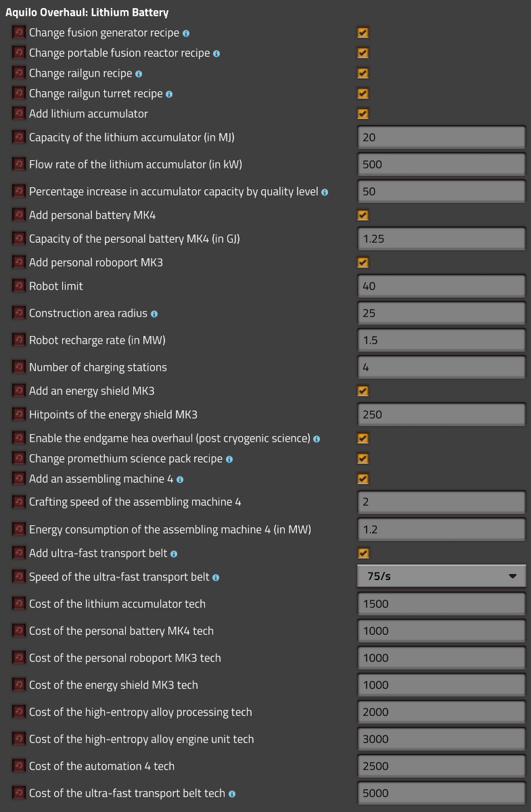This screenshot has height=812, width=531.
Task: Click reset icon beside 'Add lithium accumulator'
Action: (18, 114)
